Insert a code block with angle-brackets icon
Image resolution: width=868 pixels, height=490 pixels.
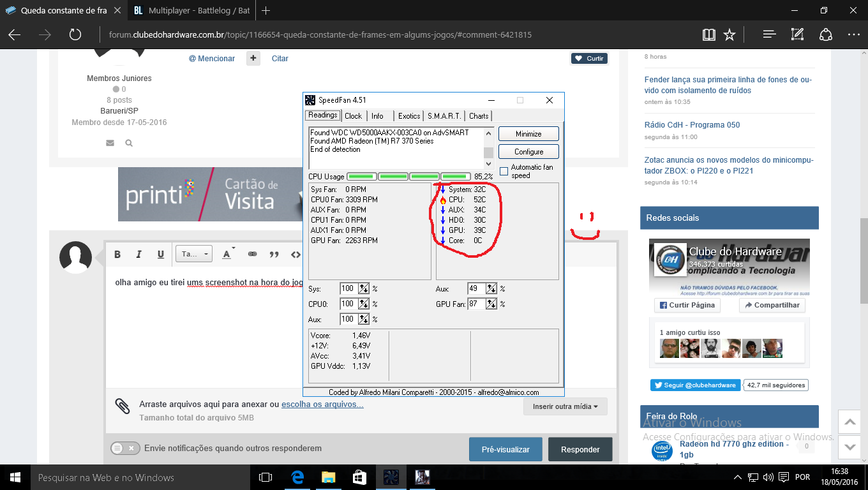tap(296, 254)
